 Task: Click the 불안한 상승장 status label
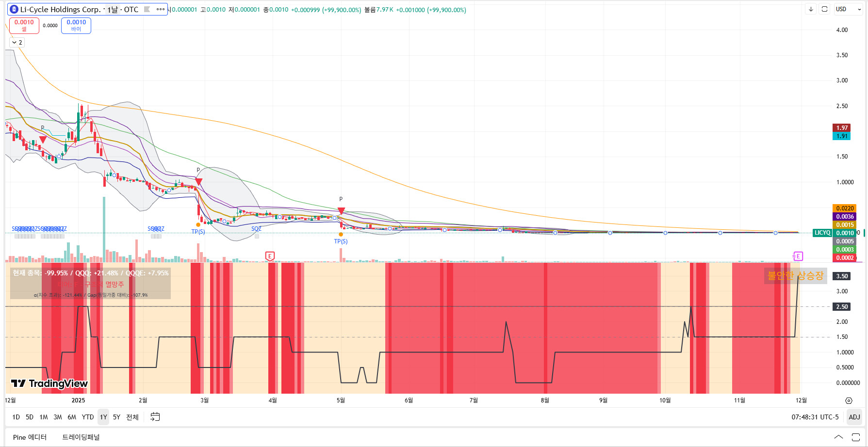click(x=796, y=276)
